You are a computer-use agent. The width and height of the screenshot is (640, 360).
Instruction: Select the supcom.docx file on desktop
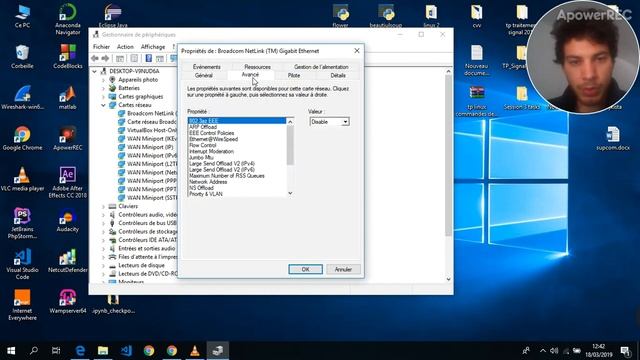click(613, 138)
